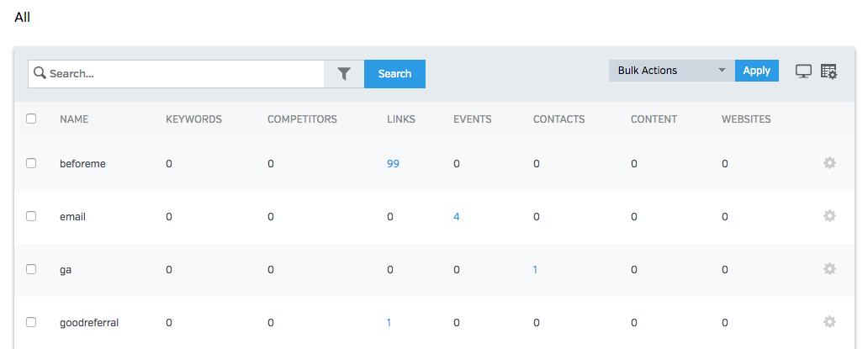868x349 pixels.
Task: Open the Bulk Actions dropdown
Action: click(670, 71)
